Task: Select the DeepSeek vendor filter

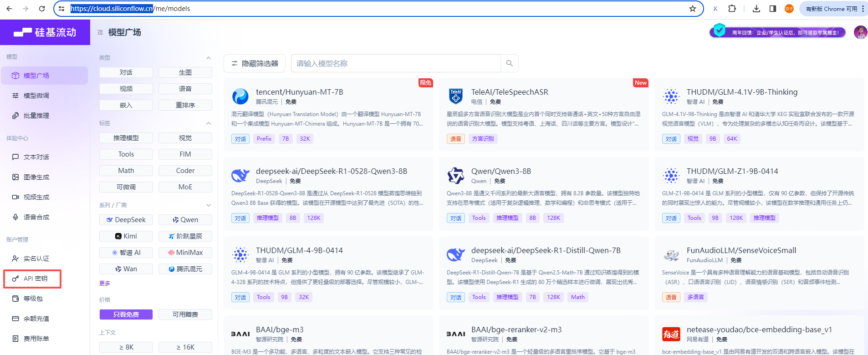Action: pos(126,220)
